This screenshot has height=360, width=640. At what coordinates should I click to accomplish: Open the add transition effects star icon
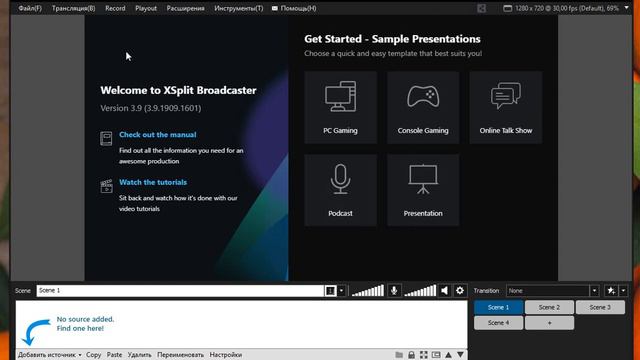click(x=611, y=291)
